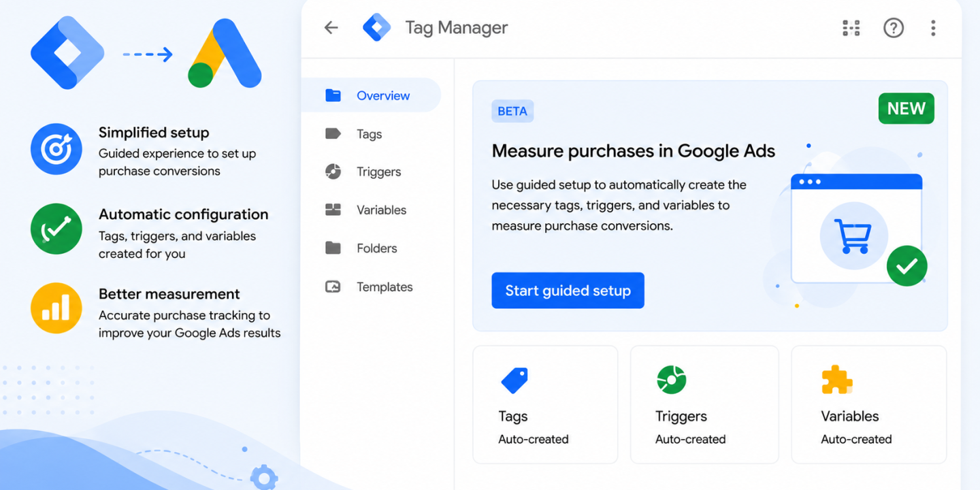Click the Folders icon in sidebar

(x=333, y=248)
